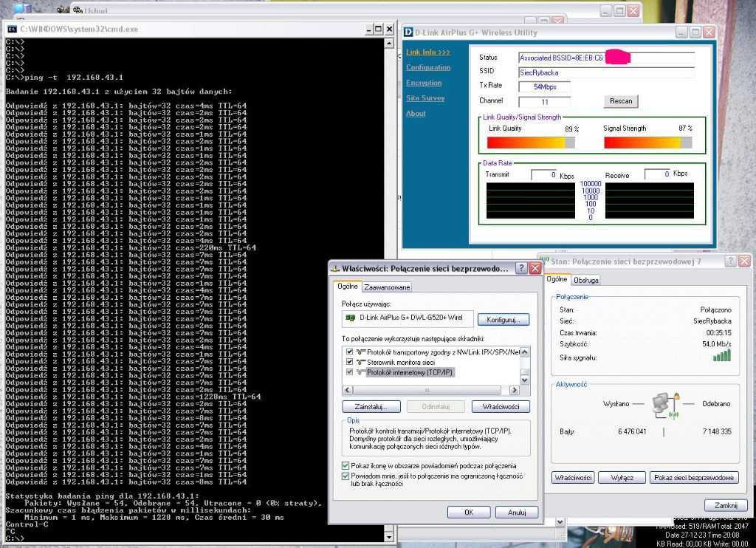The width and height of the screenshot is (756, 548).
Task: Click the cmd.exe window title bar icon
Action: pyautogui.click(x=12, y=29)
